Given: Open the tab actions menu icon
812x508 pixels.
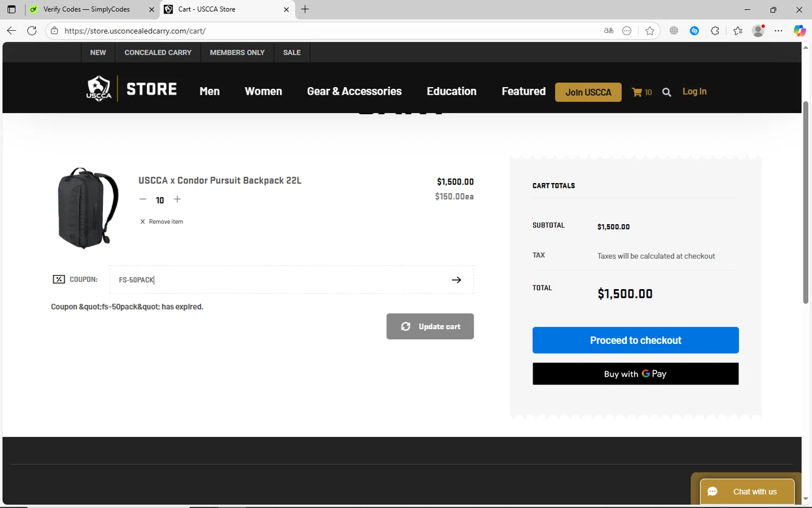Looking at the screenshot, I should click(11, 9).
